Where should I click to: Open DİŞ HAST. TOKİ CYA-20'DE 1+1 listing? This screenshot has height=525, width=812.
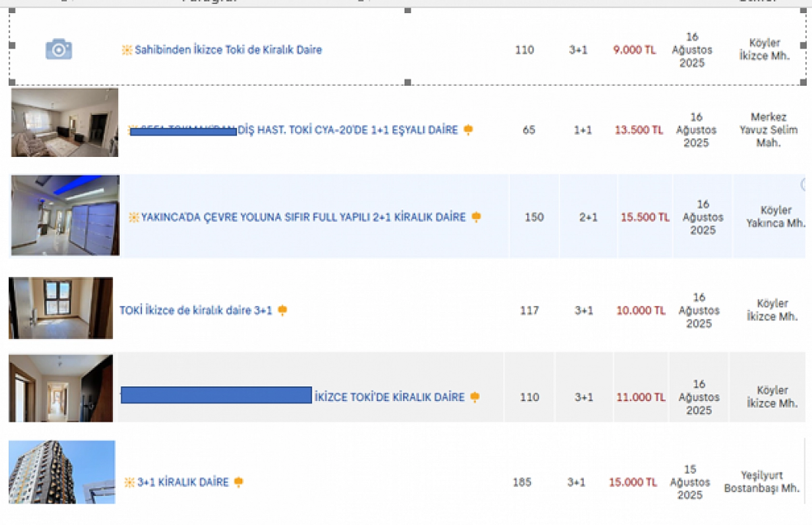pyautogui.click(x=347, y=130)
